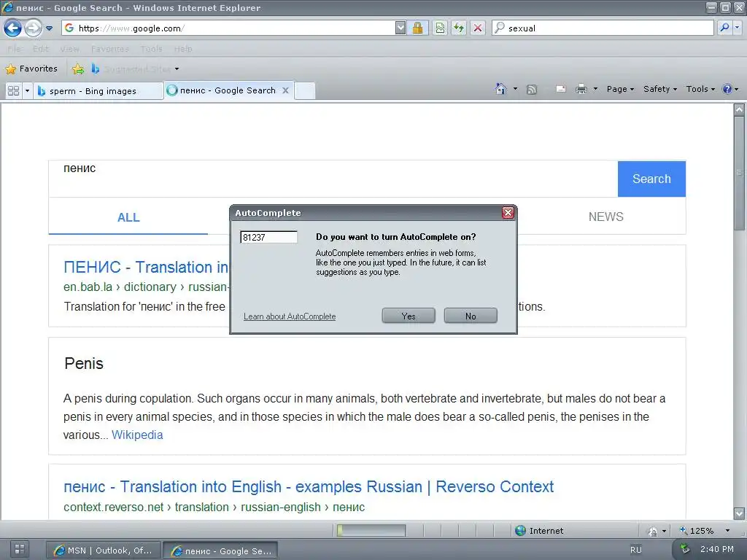
Task: Open the Favorites menu in menu bar
Action: coord(110,49)
